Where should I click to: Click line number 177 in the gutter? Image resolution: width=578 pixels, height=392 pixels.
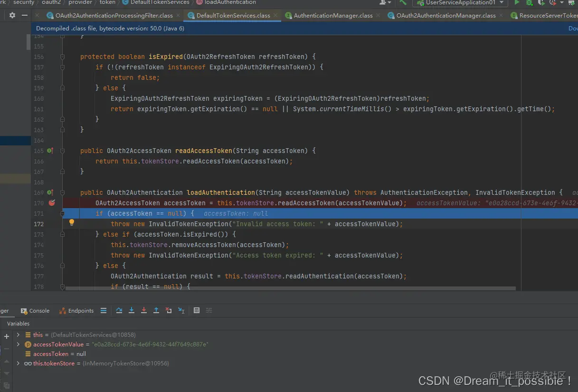click(38, 276)
